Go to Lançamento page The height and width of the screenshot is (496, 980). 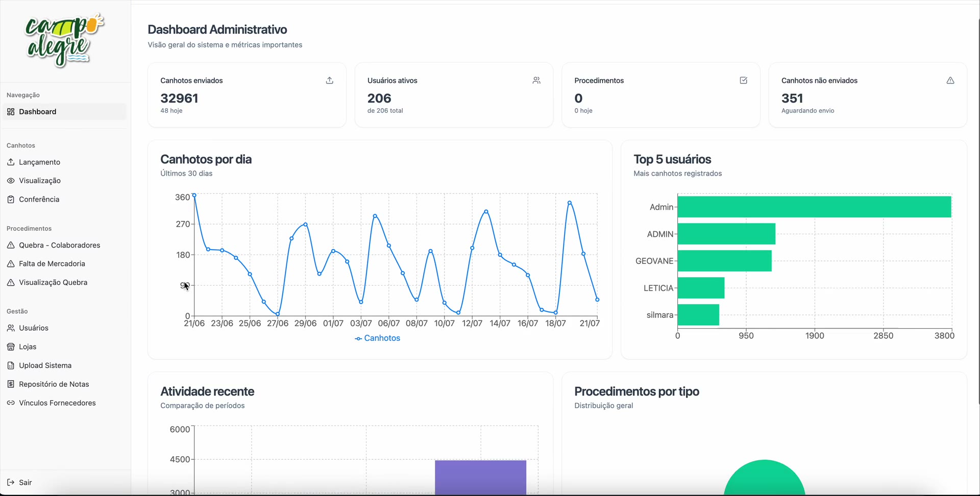[64, 162]
